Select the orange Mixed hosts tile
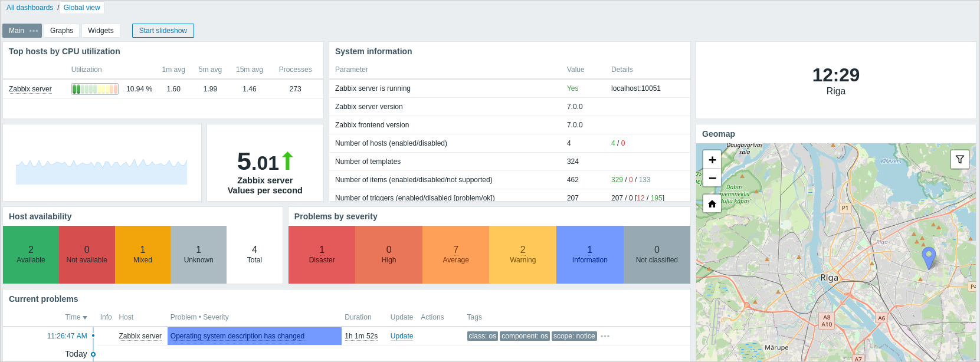980x362 pixels. [x=143, y=255]
